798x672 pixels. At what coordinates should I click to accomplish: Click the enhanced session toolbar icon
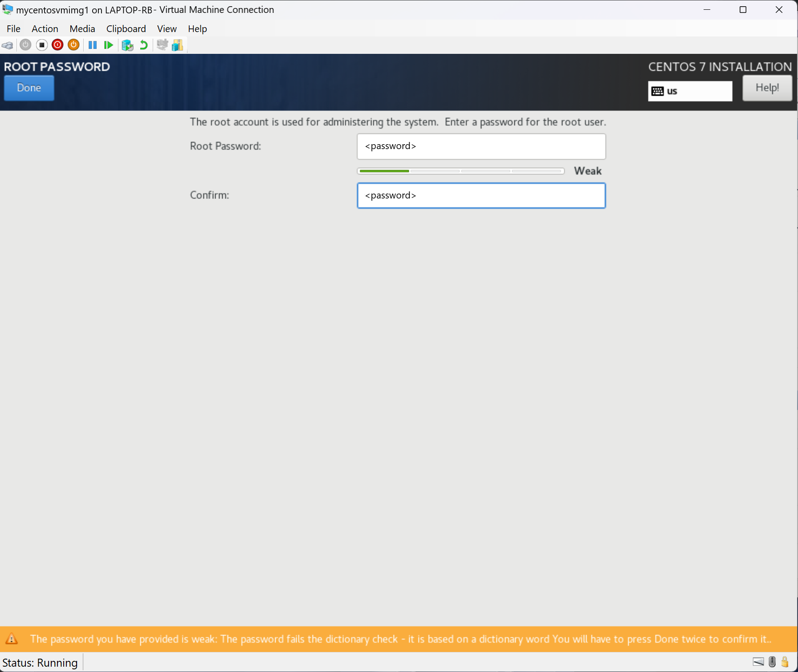click(x=162, y=45)
